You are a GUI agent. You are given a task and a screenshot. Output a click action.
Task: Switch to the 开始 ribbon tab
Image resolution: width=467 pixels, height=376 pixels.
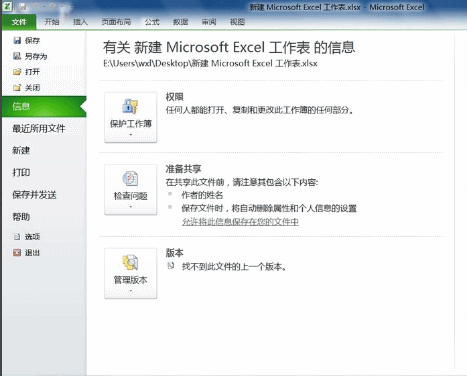(52, 22)
